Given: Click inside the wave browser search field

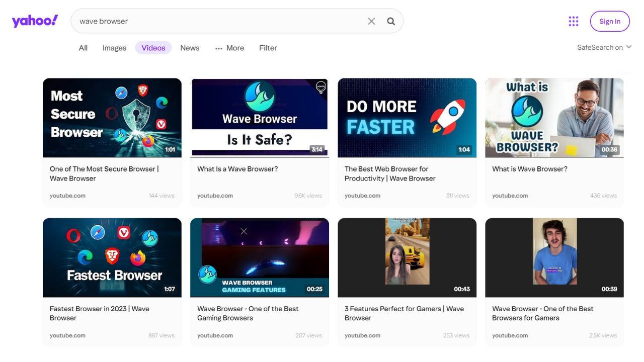Looking at the screenshot, I should (221, 21).
